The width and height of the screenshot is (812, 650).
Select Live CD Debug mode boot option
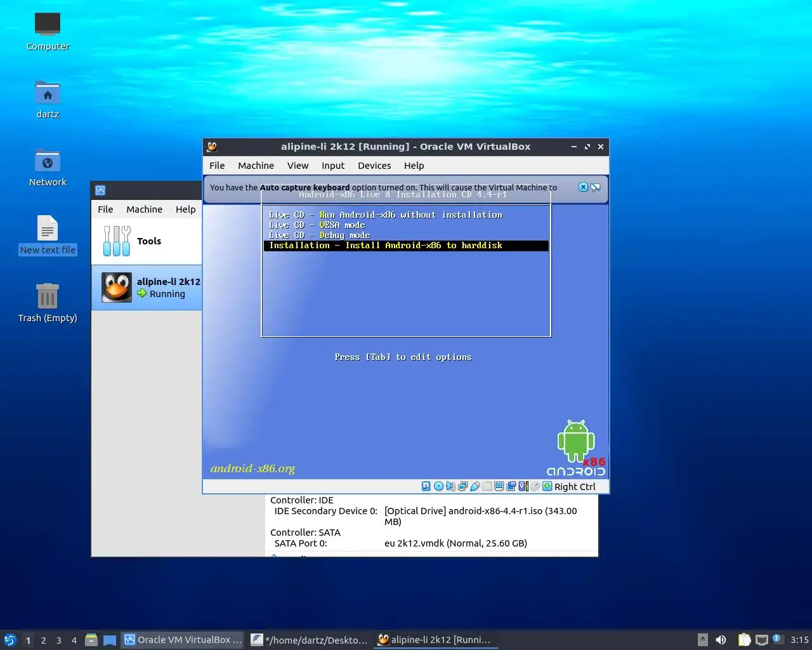(x=406, y=235)
